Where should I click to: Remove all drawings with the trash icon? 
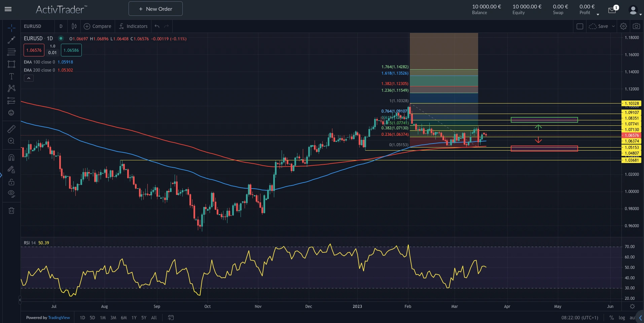click(11, 210)
